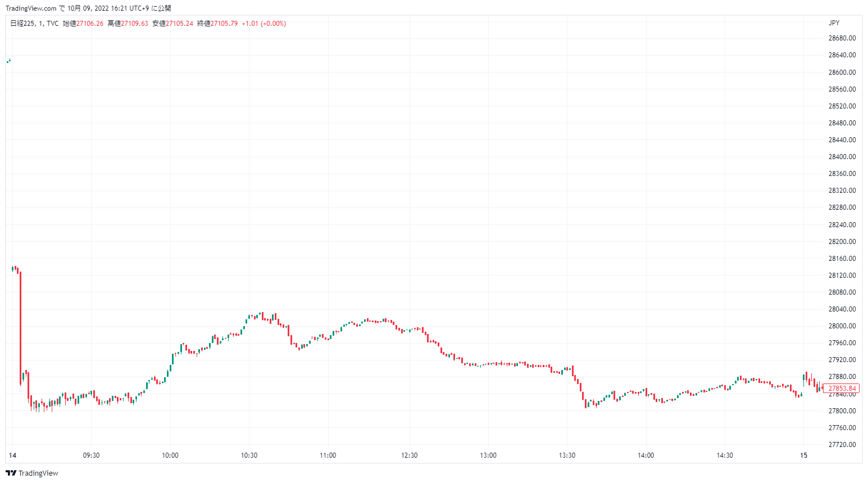Click the 始値 open value 27106.26
The height and width of the screenshot is (483, 868).
click(90, 24)
